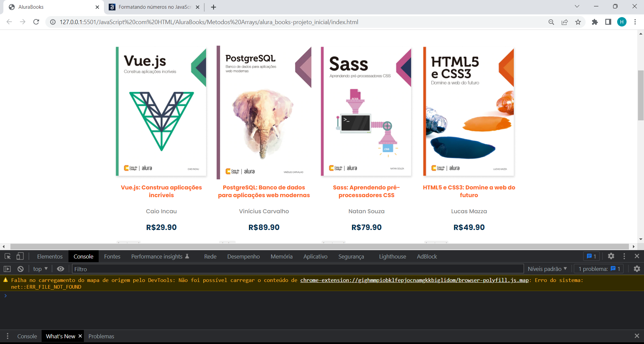The width and height of the screenshot is (644, 344).
Task: Click the console prompt line
Action: 322,296
